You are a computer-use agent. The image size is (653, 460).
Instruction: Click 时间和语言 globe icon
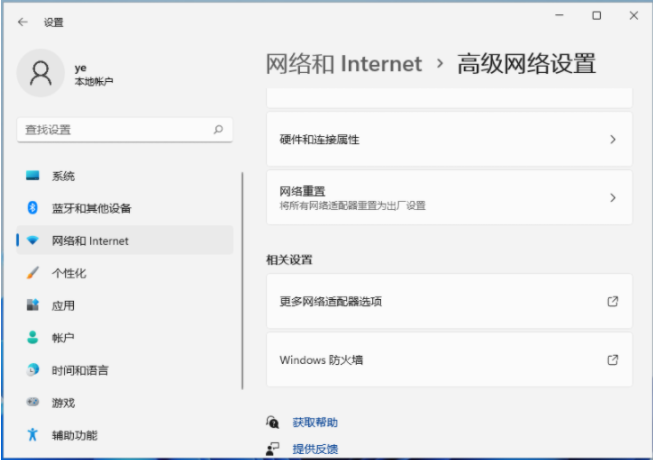click(x=33, y=370)
